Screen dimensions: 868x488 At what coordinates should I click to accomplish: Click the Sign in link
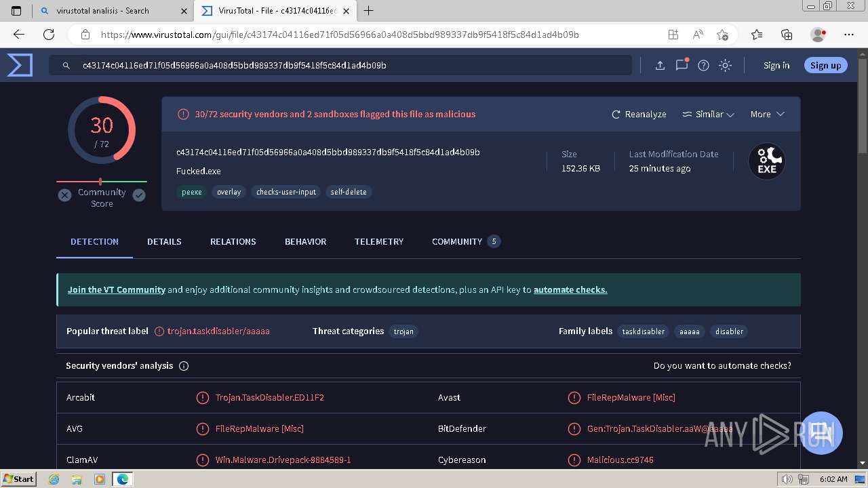click(x=776, y=66)
